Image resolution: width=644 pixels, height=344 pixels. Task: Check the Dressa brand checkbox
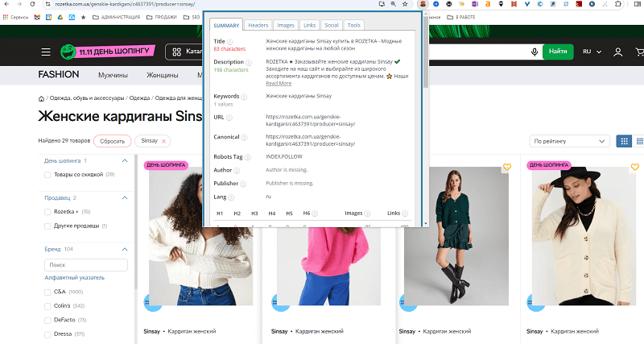47,334
